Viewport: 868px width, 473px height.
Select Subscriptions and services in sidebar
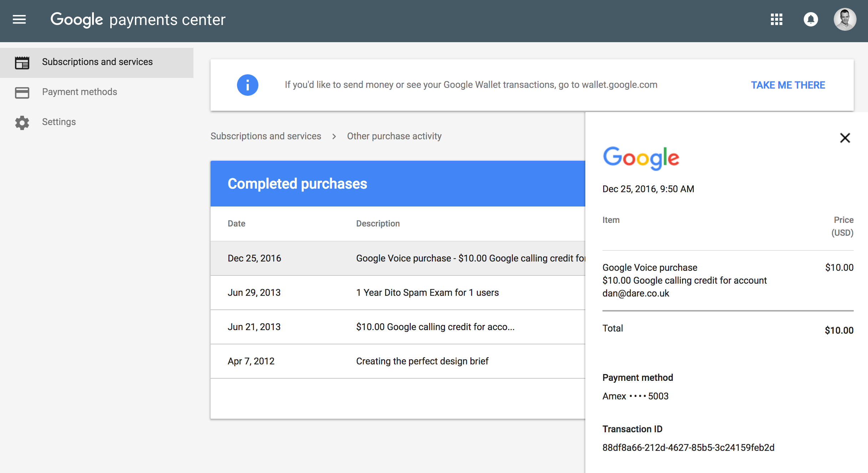click(x=97, y=63)
